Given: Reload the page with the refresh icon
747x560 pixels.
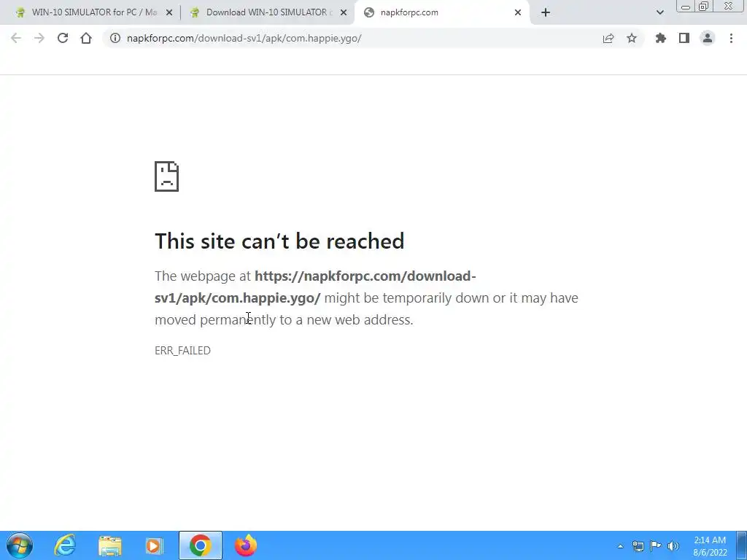Looking at the screenshot, I should tap(63, 38).
